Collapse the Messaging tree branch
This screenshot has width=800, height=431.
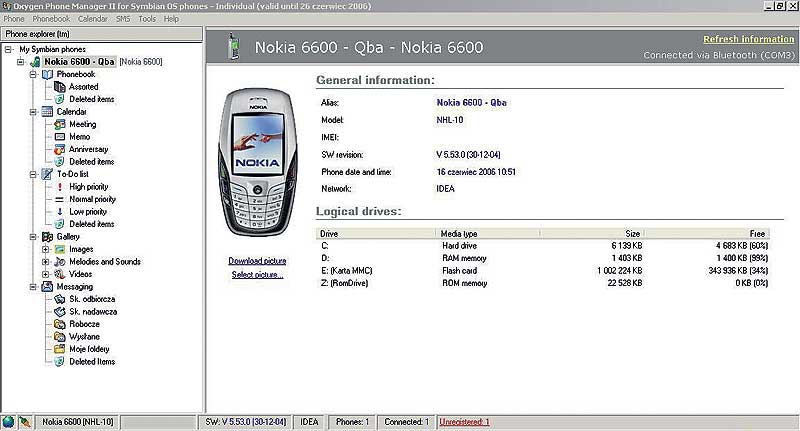point(33,287)
